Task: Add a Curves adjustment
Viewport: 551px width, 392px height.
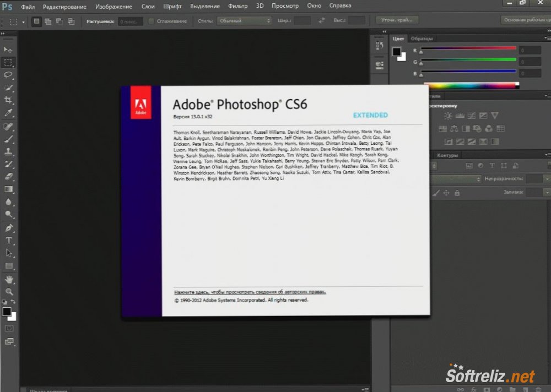Action: [x=472, y=116]
